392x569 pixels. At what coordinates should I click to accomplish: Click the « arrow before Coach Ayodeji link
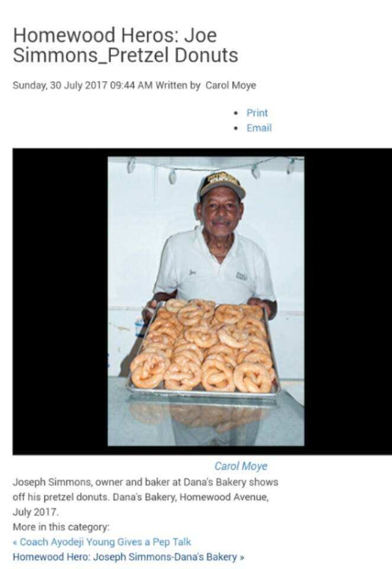point(15,542)
